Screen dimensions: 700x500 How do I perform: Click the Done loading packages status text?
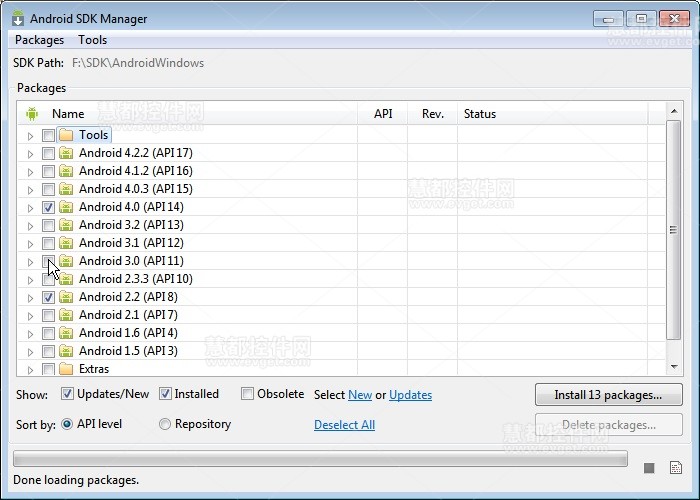tap(76, 480)
